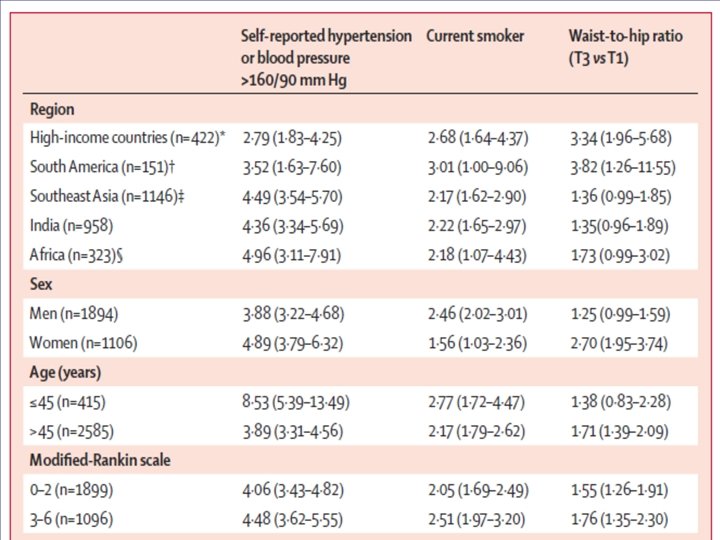Click the Current smoker column header
Screen dimensions: 720x540
(x=475, y=36)
